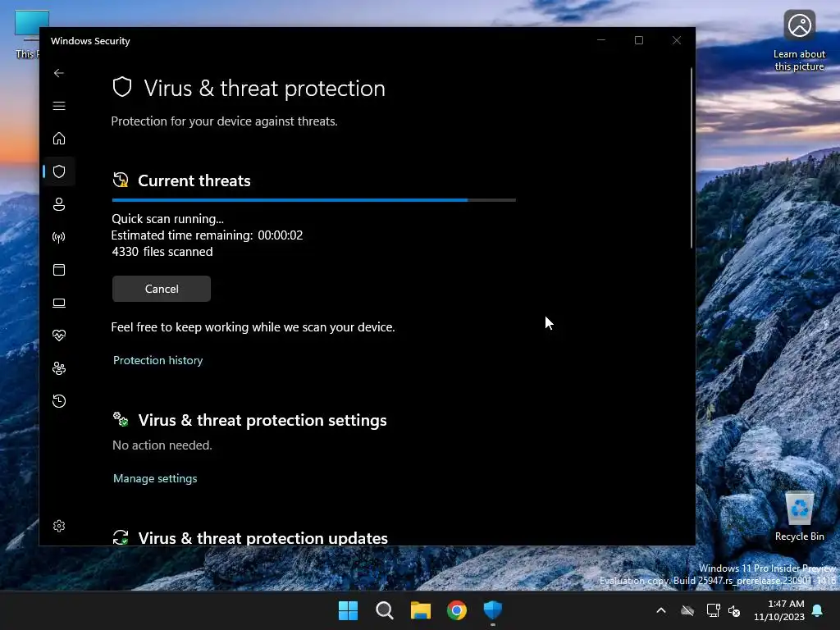Close the Windows Security window
Screen dimensions: 840x630
click(677, 41)
